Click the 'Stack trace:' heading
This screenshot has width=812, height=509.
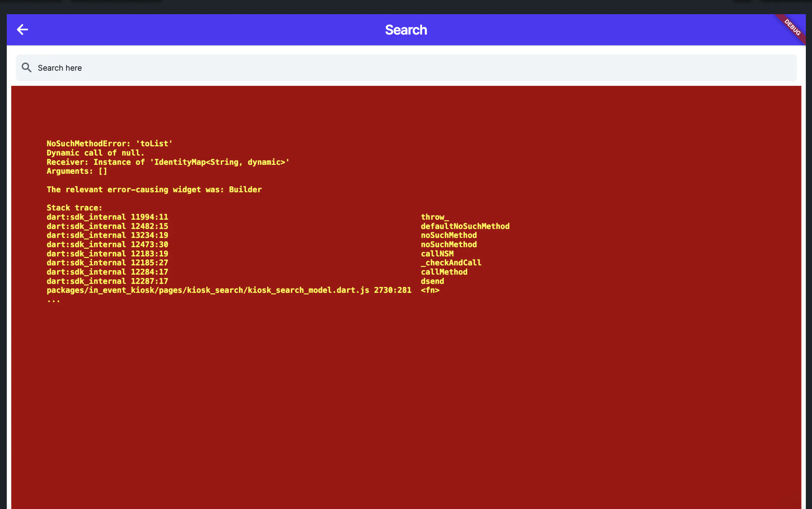click(x=74, y=208)
